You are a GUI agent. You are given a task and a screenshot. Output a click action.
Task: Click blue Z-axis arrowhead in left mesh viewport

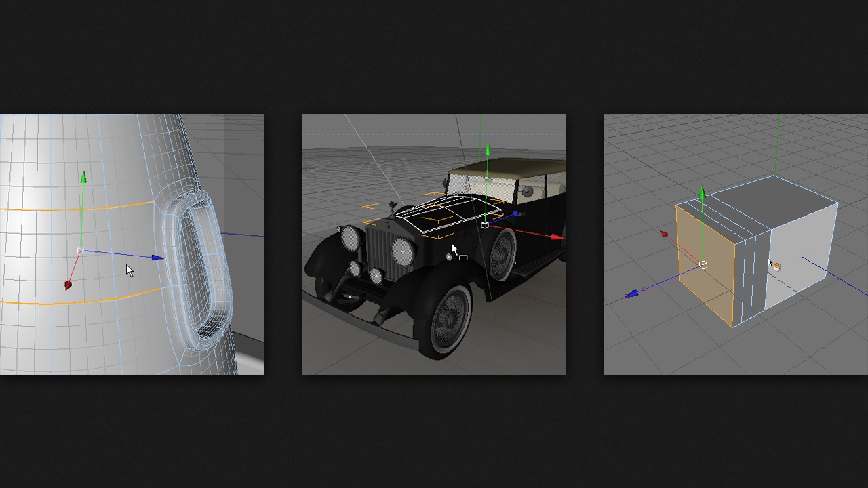click(157, 258)
